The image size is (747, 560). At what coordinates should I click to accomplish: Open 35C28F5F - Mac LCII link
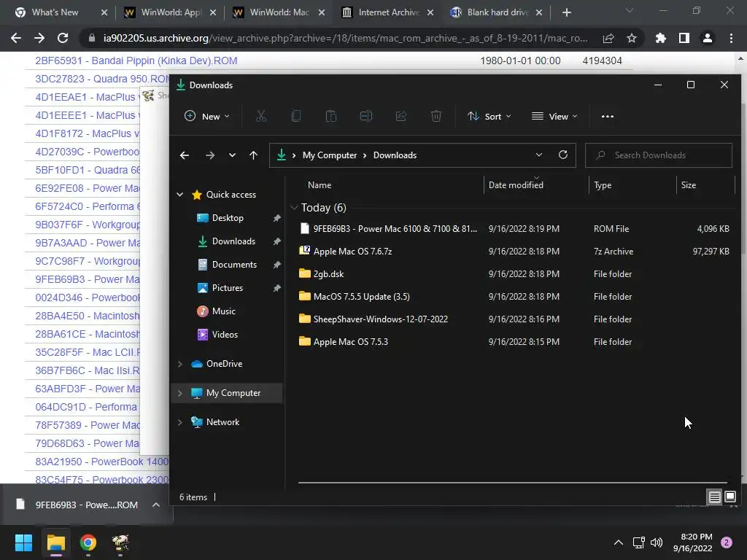(88, 352)
